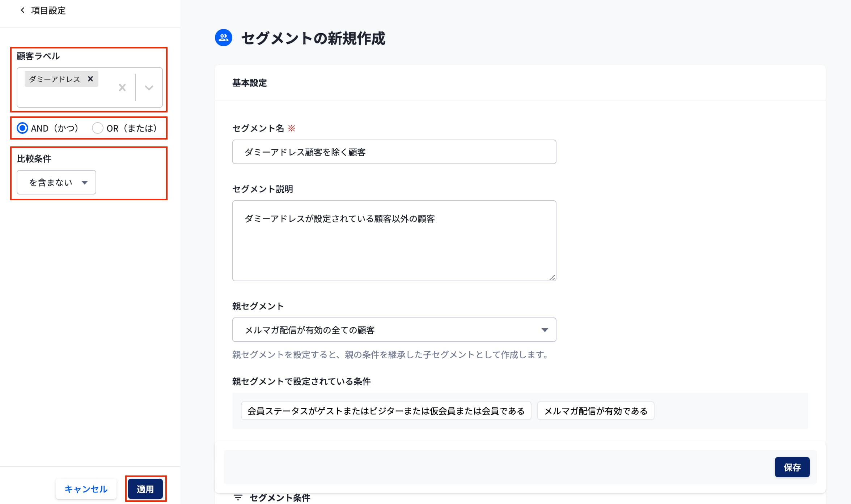Image resolution: width=851 pixels, height=504 pixels.
Task: Click the メルマガ配信が有効である condition chip
Action: [x=596, y=411]
